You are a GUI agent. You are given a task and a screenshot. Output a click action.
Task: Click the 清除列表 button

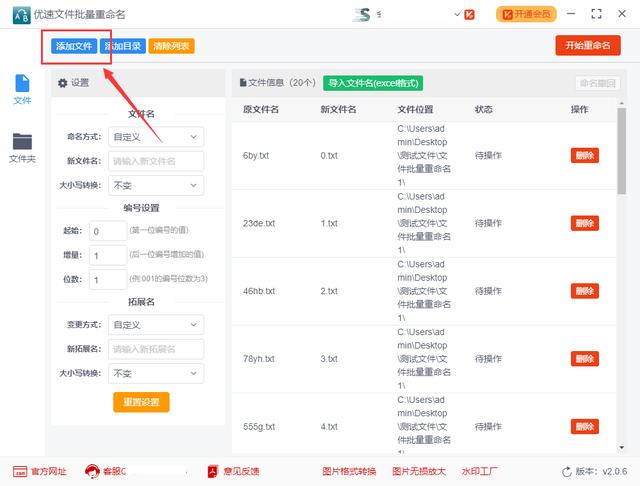pyautogui.click(x=171, y=46)
